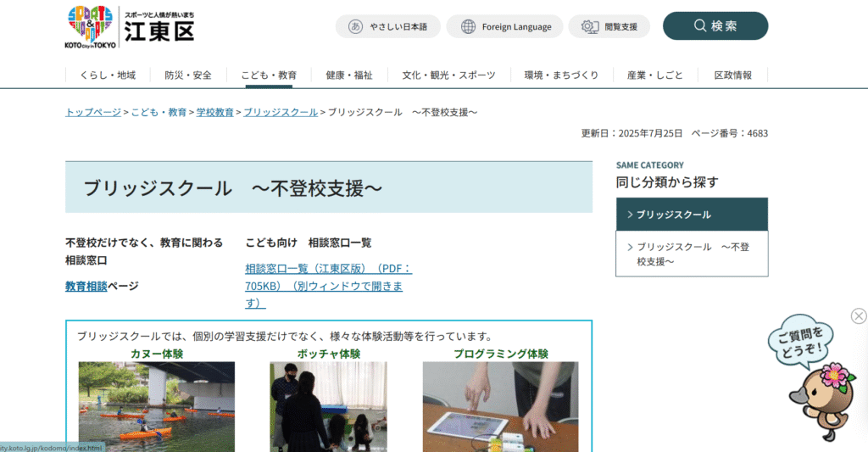Select 区政情報 in the navigation bar
The height and width of the screenshot is (452, 868).
pyautogui.click(x=732, y=75)
